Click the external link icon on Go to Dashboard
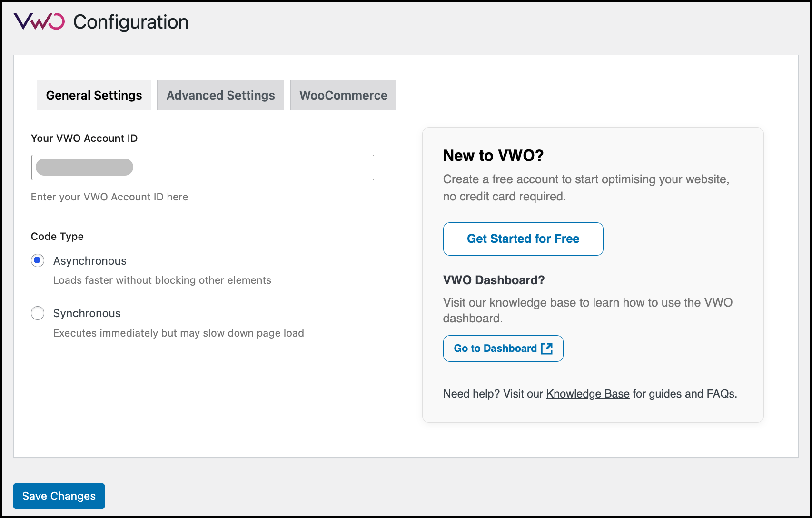The width and height of the screenshot is (812, 518). pos(547,349)
